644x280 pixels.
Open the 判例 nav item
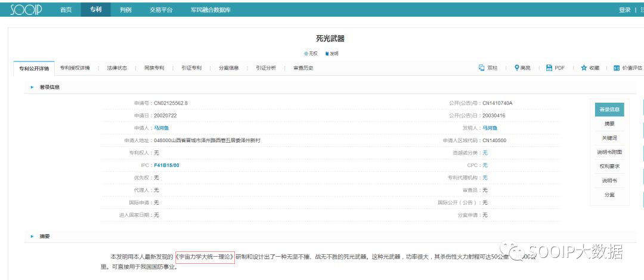click(126, 10)
